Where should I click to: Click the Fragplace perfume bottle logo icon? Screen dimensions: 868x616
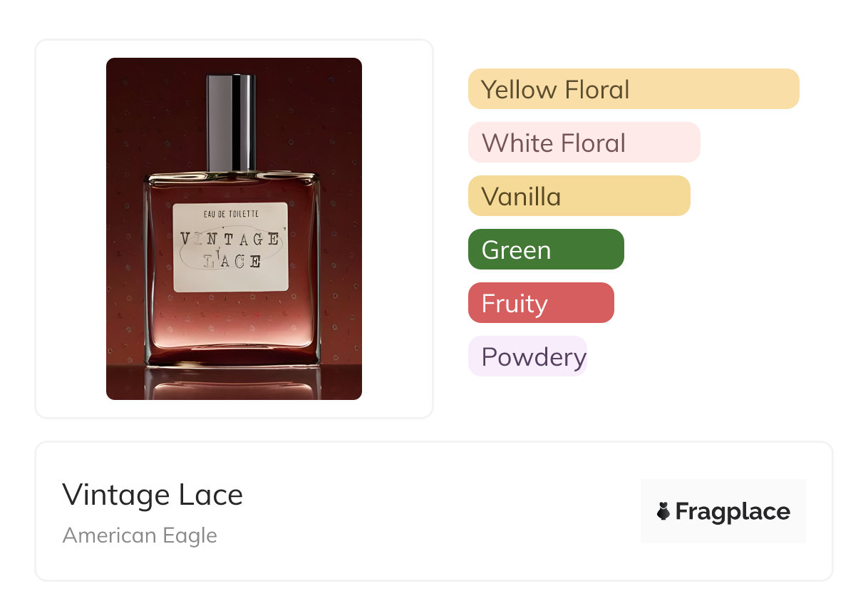coord(663,511)
